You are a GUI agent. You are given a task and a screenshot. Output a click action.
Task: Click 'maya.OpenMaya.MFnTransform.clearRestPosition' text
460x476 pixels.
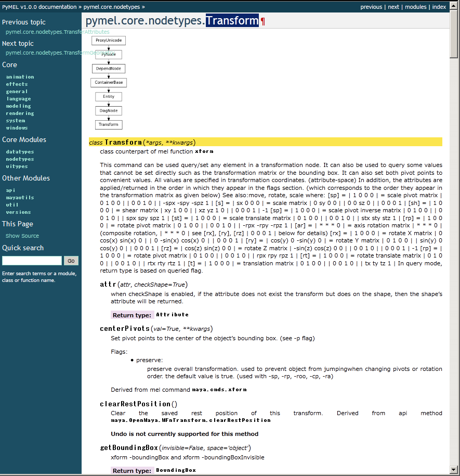pyautogui.click(x=191, y=420)
